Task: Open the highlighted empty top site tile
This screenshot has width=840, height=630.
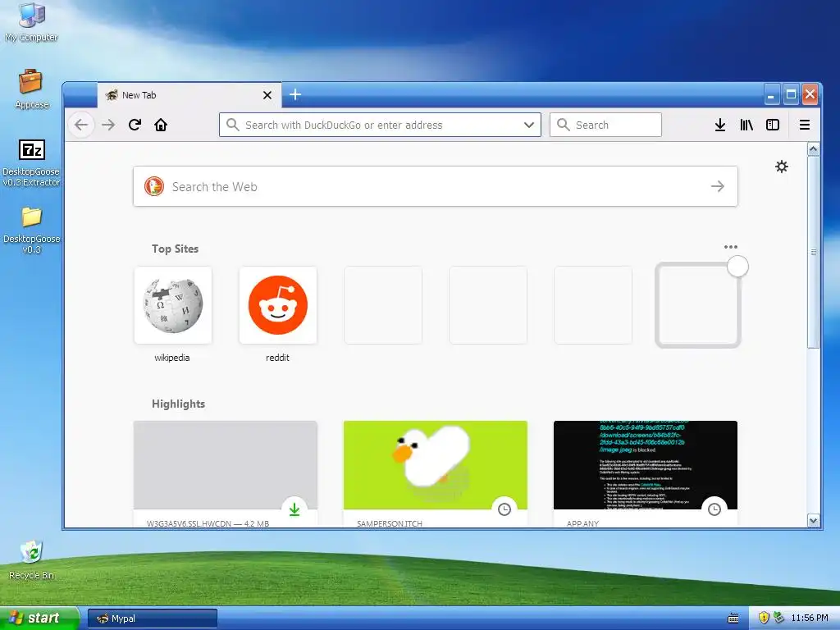Action: pos(697,305)
